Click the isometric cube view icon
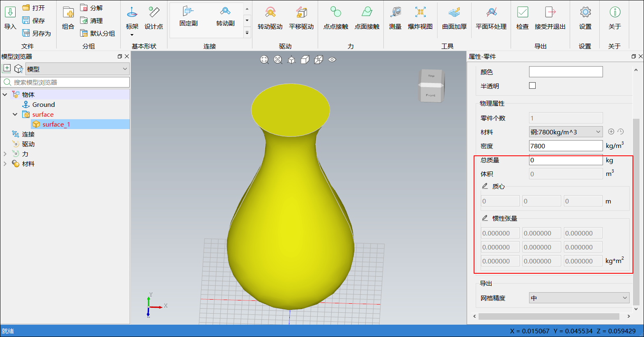Viewport: 644px width, 337px height. coord(291,60)
